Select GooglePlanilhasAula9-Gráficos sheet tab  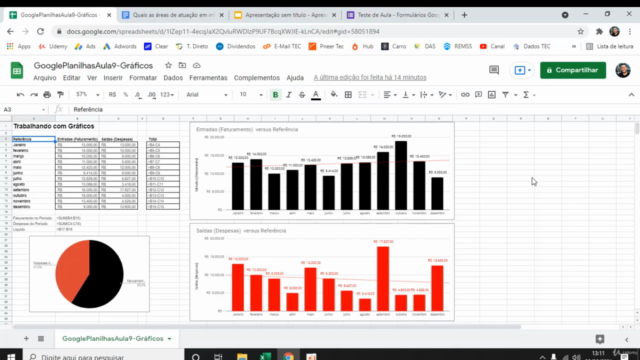tap(116, 338)
